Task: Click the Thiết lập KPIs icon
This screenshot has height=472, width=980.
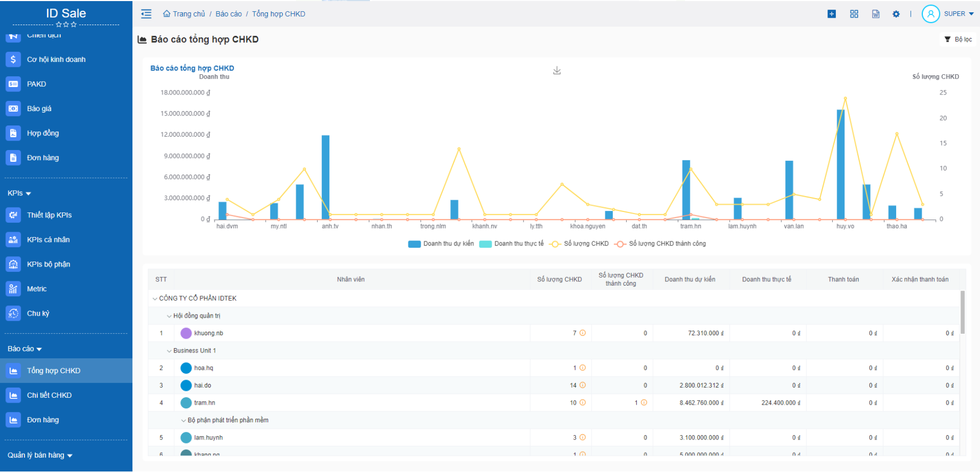Action: coord(13,215)
